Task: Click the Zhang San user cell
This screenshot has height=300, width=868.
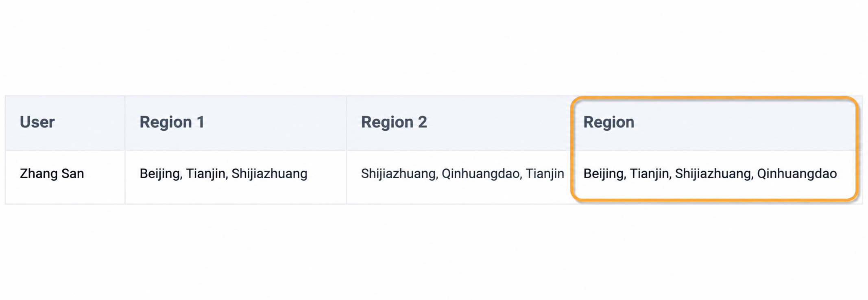Action: point(52,173)
